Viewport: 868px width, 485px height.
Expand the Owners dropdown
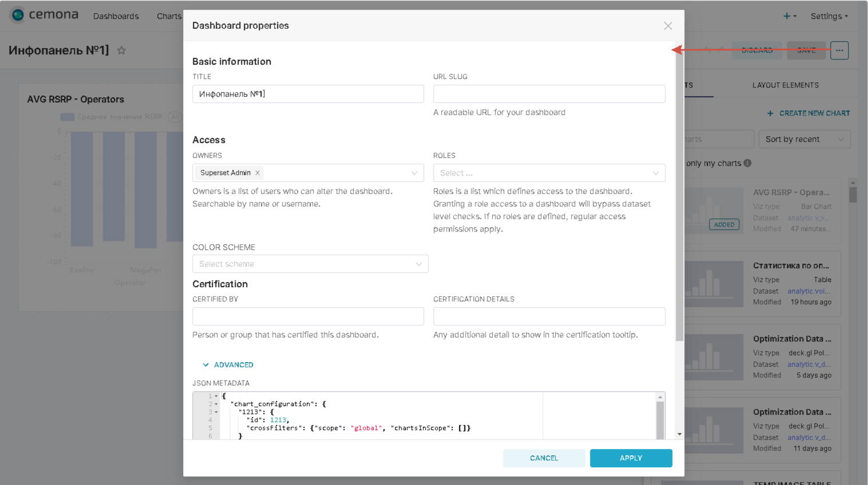(x=414, y=173)
